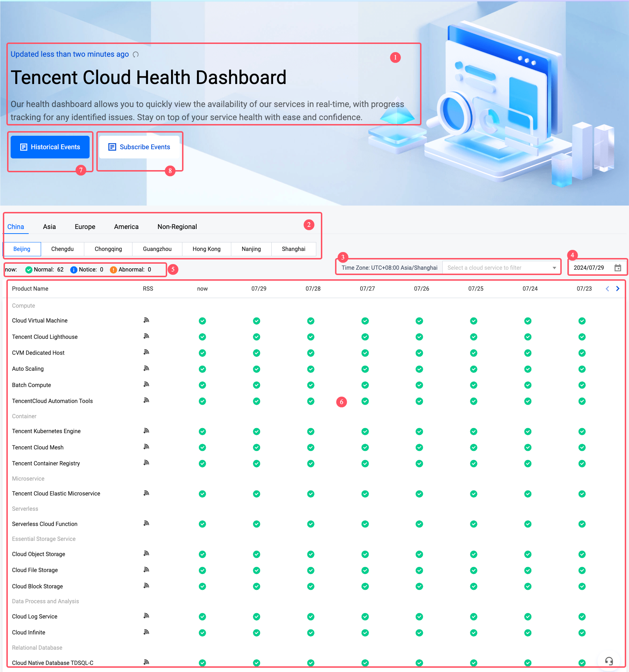Open RSS feed for Tencent Cloud Elastic Microservice

pos(146,493)
